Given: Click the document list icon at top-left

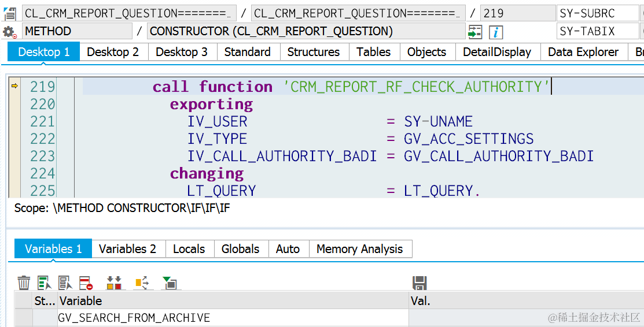Looking at the screenshot, I should click(x=9, y=13).
